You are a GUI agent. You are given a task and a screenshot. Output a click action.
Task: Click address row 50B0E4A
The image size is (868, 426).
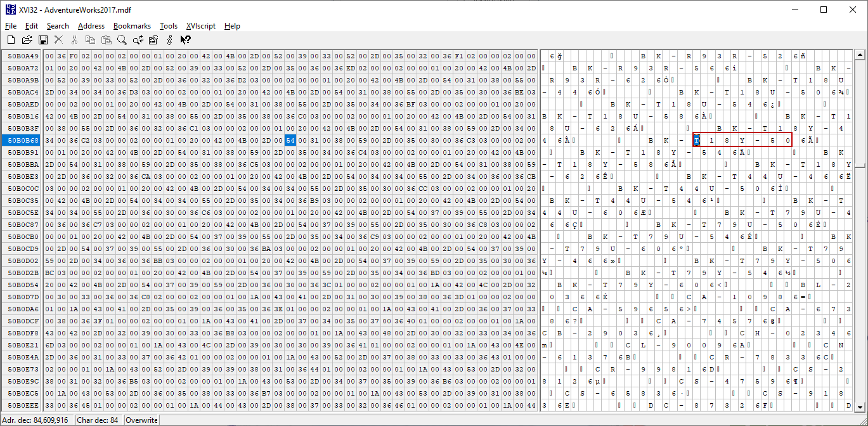(22, 358)
